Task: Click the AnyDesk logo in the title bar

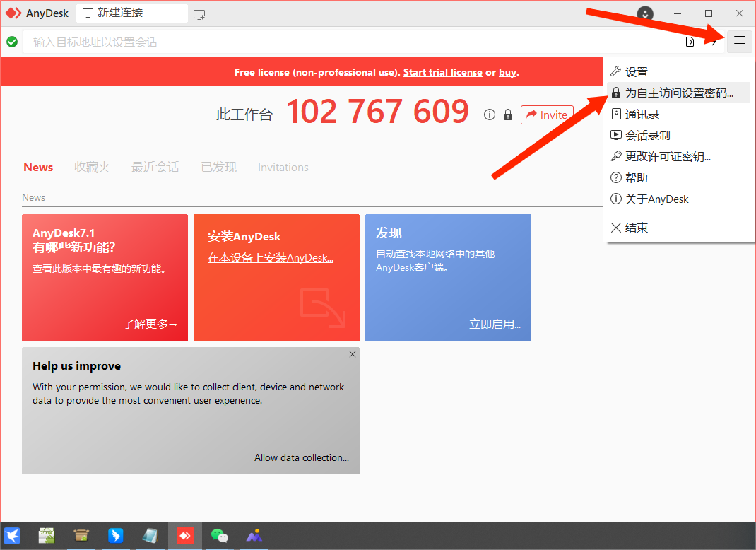Action: 13,13
